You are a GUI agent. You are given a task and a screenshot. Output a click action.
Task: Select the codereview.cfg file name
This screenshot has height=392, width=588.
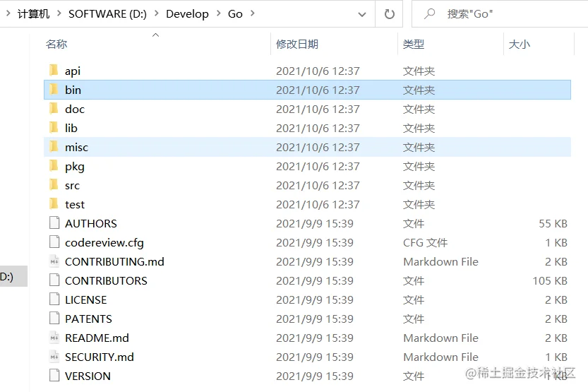[x=104, y=243]
